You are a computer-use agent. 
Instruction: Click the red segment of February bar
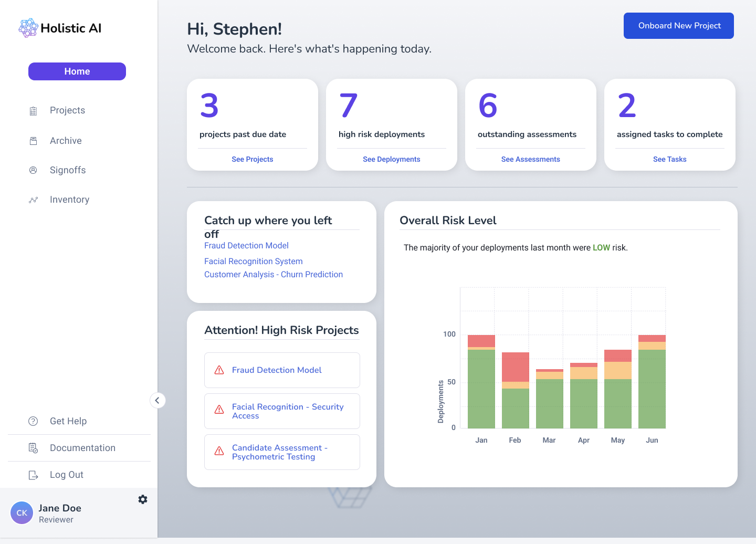tap(515, 367)
